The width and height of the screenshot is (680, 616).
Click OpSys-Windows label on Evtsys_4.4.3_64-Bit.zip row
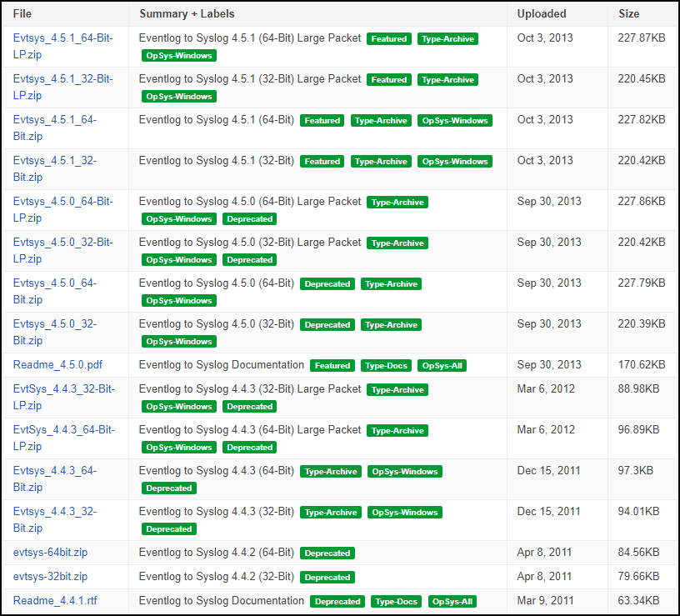click(405, 472)
